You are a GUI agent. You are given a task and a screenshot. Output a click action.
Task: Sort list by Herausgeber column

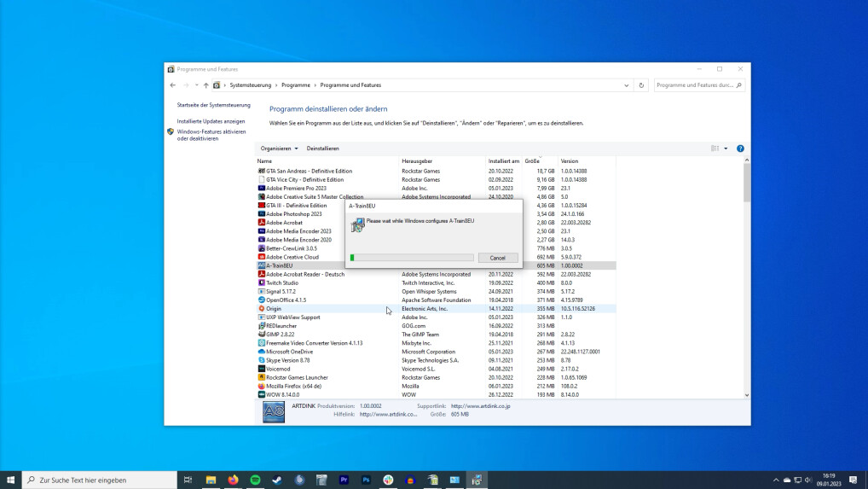(x=417, y=160)
